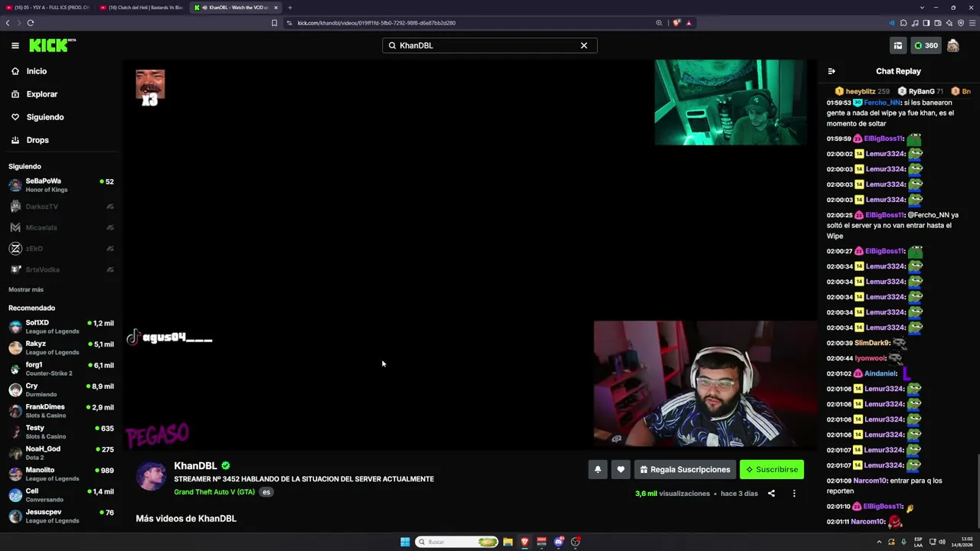Toggle notifications bell for KhanDBL

pyautogui.click(x=598, y=469)
